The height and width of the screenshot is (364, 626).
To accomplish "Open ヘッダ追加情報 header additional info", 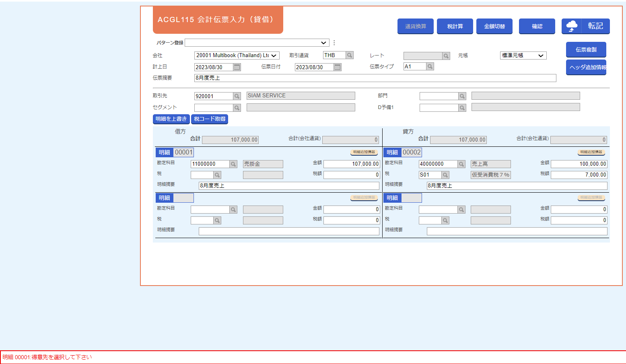I will pos(586,67).
